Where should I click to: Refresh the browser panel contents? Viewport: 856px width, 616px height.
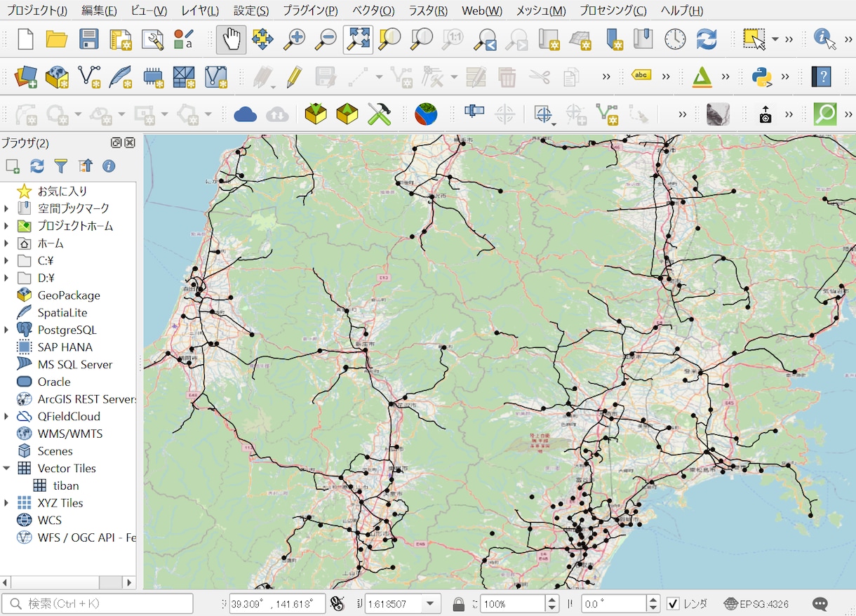point(37,166)
